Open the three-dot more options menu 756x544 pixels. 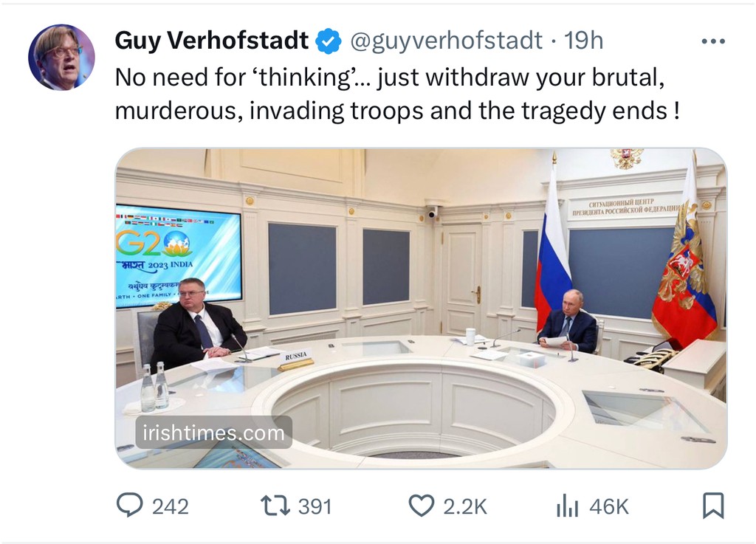[x=712, y=41]
